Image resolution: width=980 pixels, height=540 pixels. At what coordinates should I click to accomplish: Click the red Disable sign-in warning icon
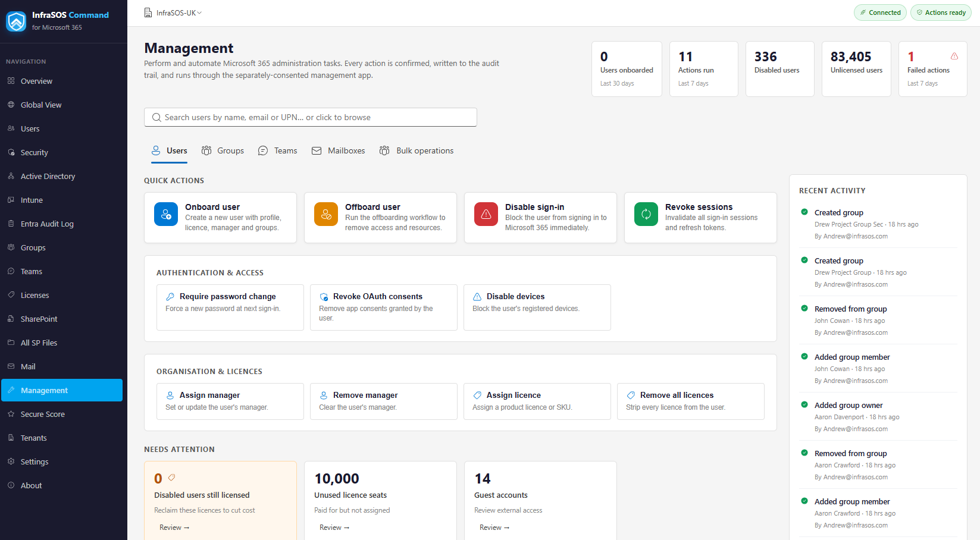pyautogui.click(x=486, y=214)
